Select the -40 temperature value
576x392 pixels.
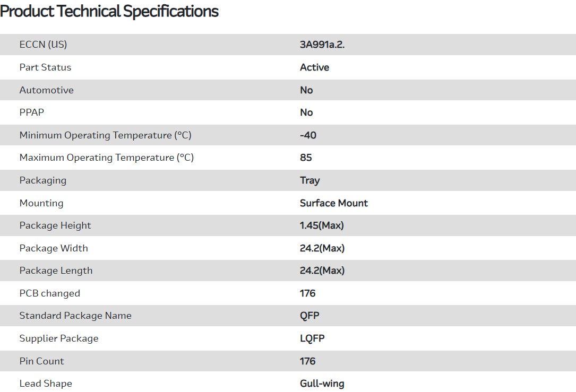pyautogui.click(x=308, y=135)
